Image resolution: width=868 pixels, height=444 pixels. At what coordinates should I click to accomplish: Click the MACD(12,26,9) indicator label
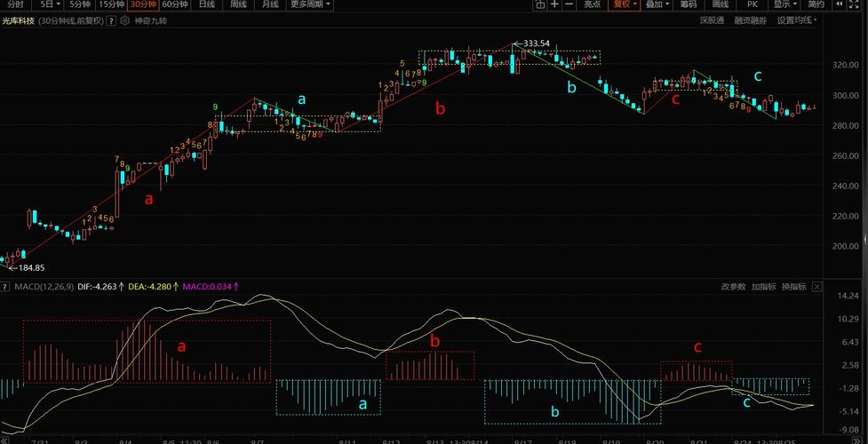point(42,286)
